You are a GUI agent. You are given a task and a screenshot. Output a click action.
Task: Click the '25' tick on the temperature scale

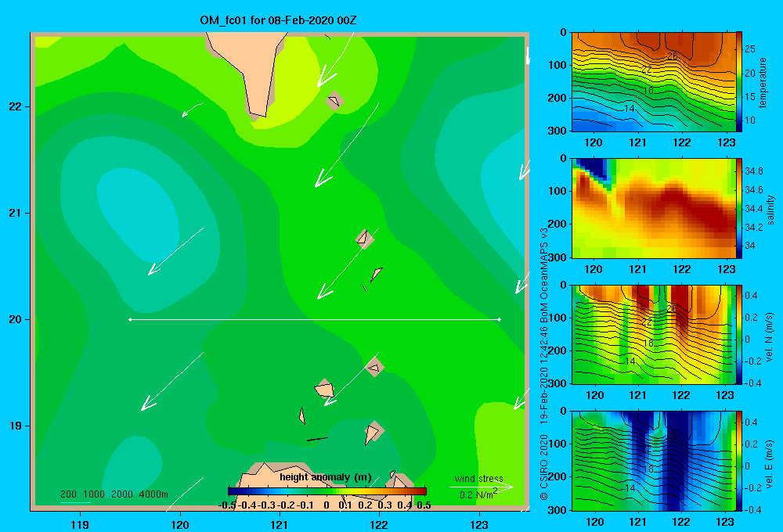[750, 49]
